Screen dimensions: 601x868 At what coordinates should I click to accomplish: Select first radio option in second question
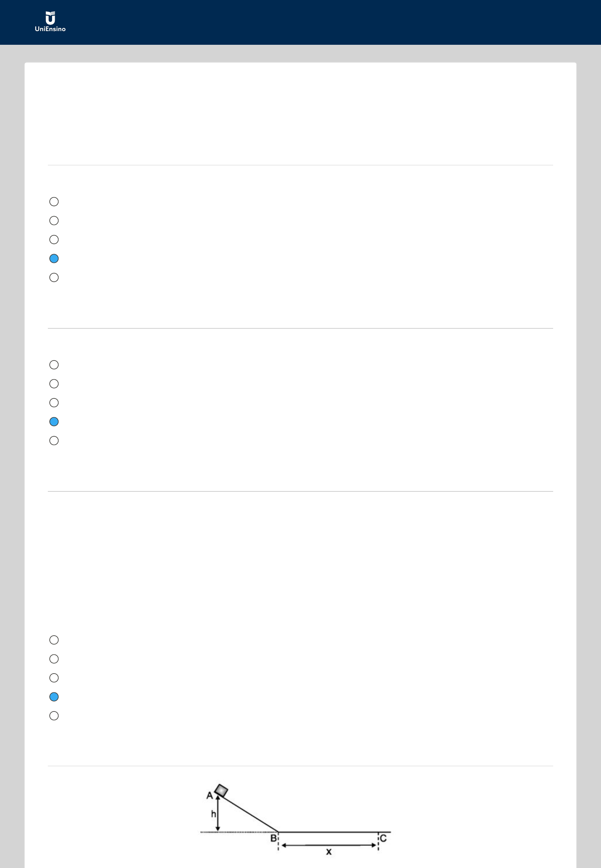click(54, 365)
